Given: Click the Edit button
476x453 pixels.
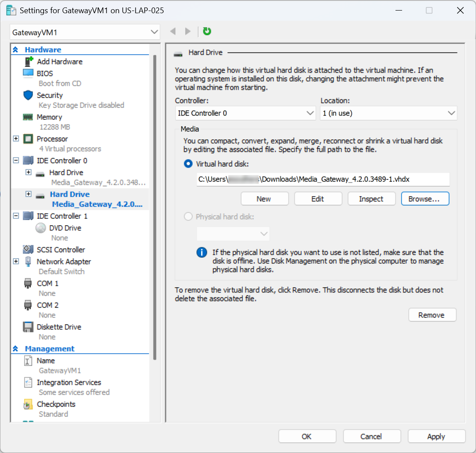Looking at the screenshot, I should point(318,199).
